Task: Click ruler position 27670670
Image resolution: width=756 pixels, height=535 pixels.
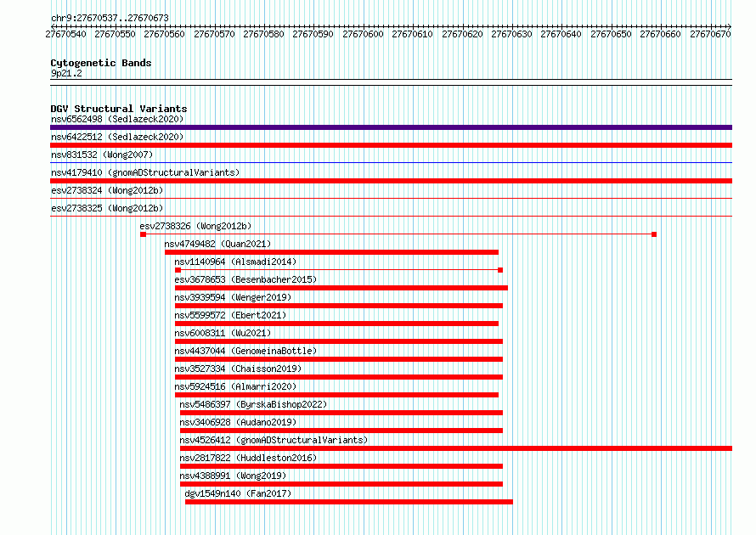Action: click(710, 34)
